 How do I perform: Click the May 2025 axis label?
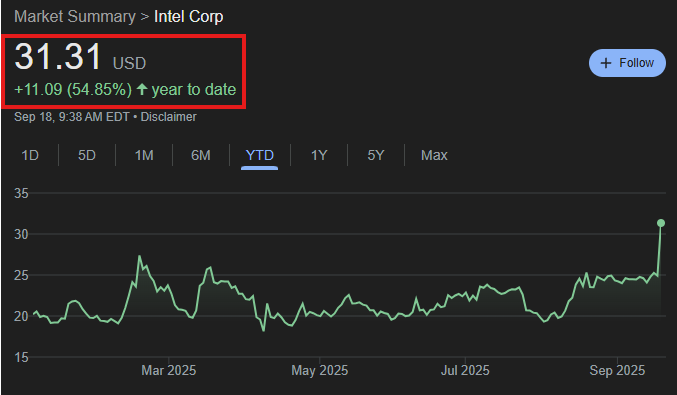[320, 370]
